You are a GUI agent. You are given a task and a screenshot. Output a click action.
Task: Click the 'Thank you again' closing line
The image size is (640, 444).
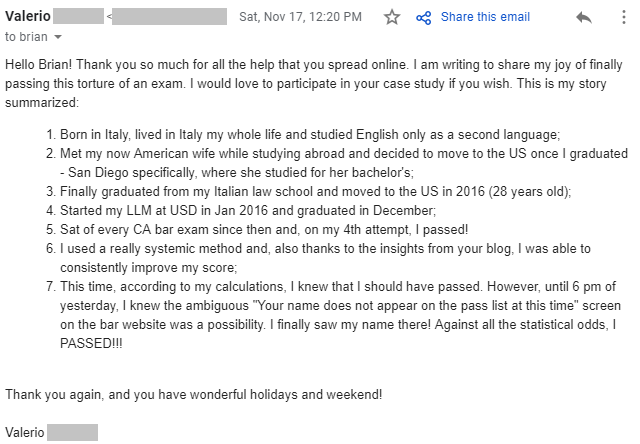pos(193,395)
